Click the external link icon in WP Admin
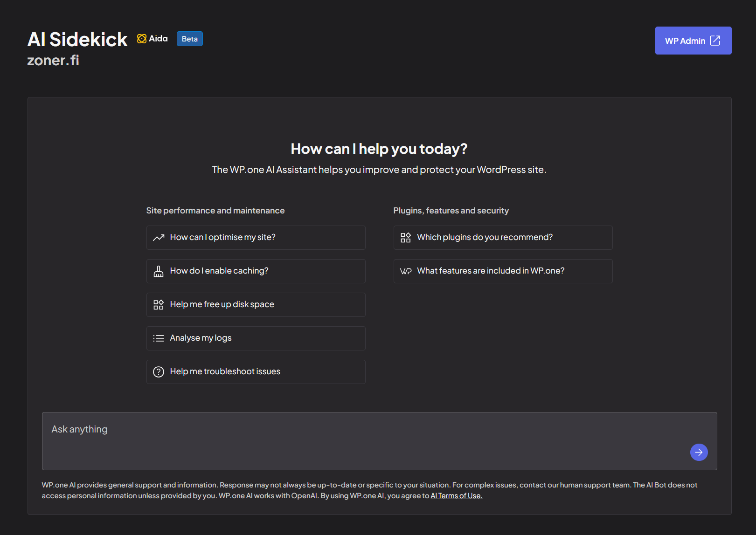The height and width of the screenshot is (535, 756). click(714, 41)
